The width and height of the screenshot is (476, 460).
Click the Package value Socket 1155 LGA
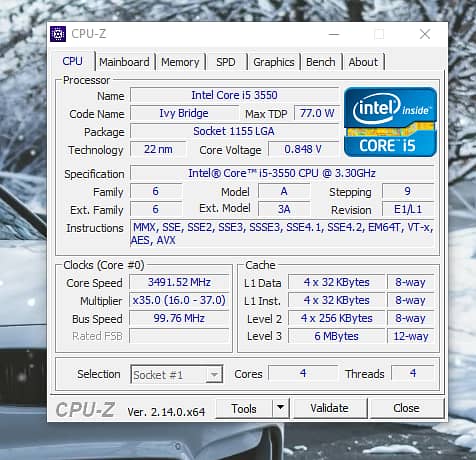[234, 131]
